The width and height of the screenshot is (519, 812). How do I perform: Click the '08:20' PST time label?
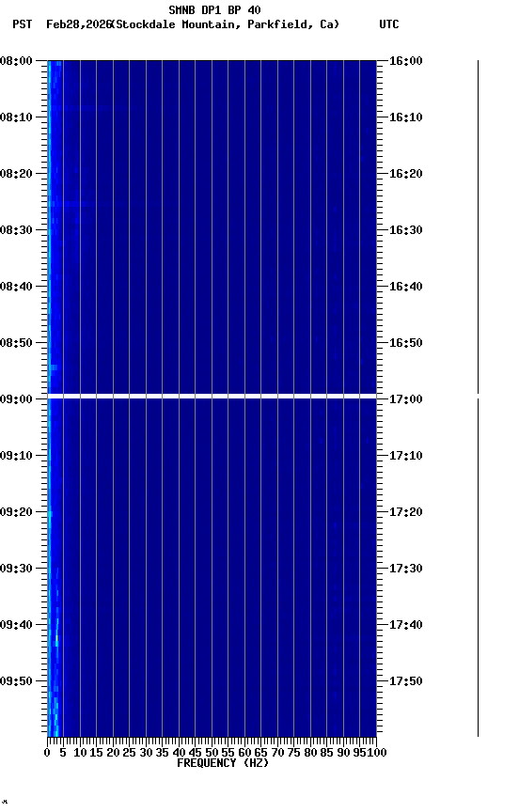(16, 174)
